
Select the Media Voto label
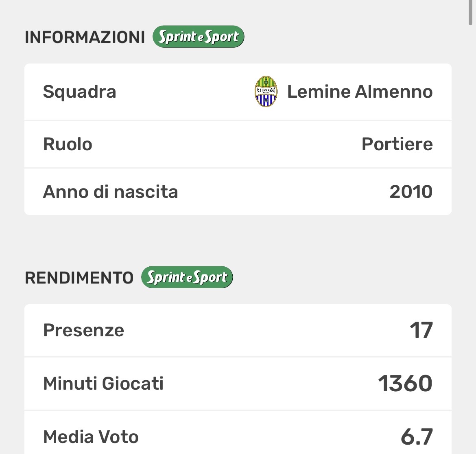coord(91,437)
